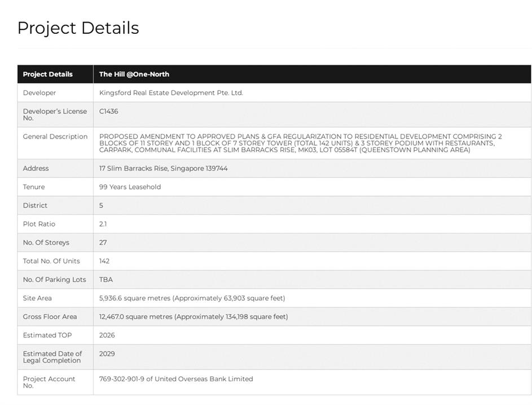Click the Project Details column header
Screen dimensions: 532x405
tap(48, 74)
